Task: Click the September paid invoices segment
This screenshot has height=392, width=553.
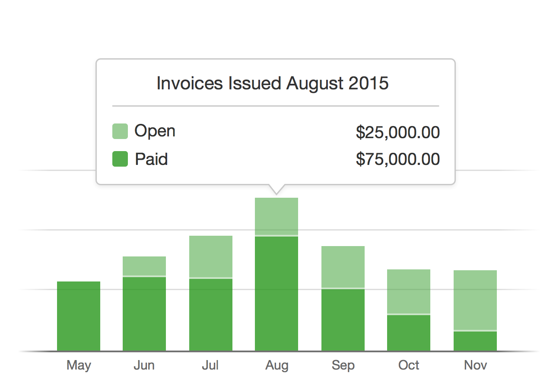Action: [343, 320]
